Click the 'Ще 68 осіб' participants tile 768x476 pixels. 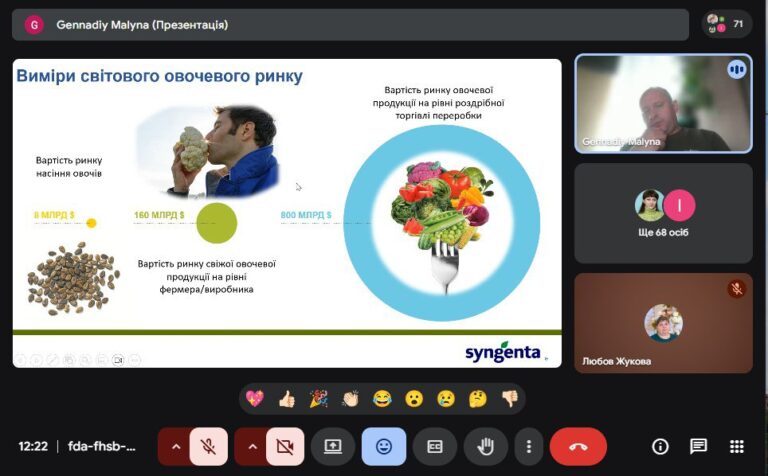click(x=663, y=213)
